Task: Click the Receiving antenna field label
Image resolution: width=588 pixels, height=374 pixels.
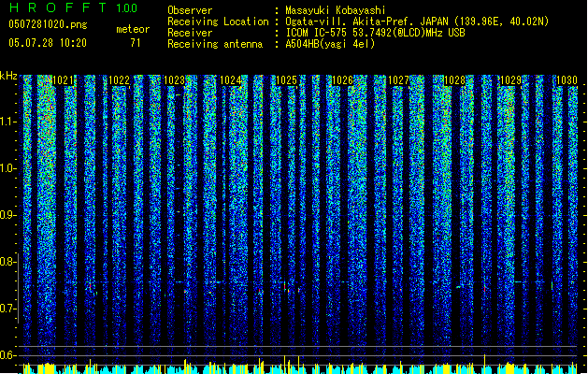Action: click(215, 44)
